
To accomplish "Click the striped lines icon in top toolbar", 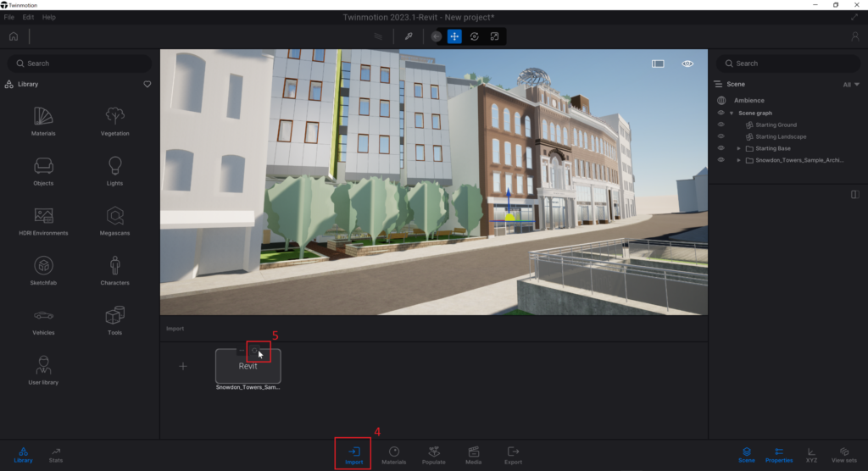I will (x=378, y=36).
